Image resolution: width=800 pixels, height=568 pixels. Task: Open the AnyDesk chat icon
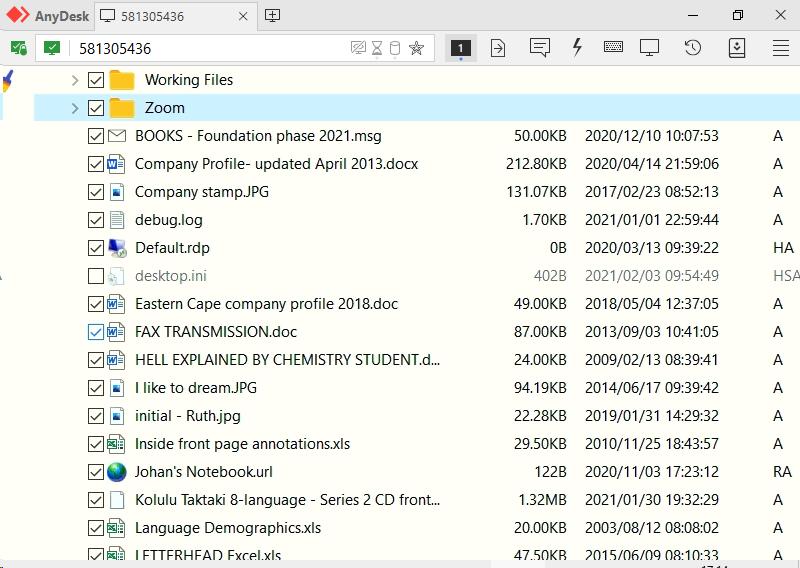tap(539, 48)
